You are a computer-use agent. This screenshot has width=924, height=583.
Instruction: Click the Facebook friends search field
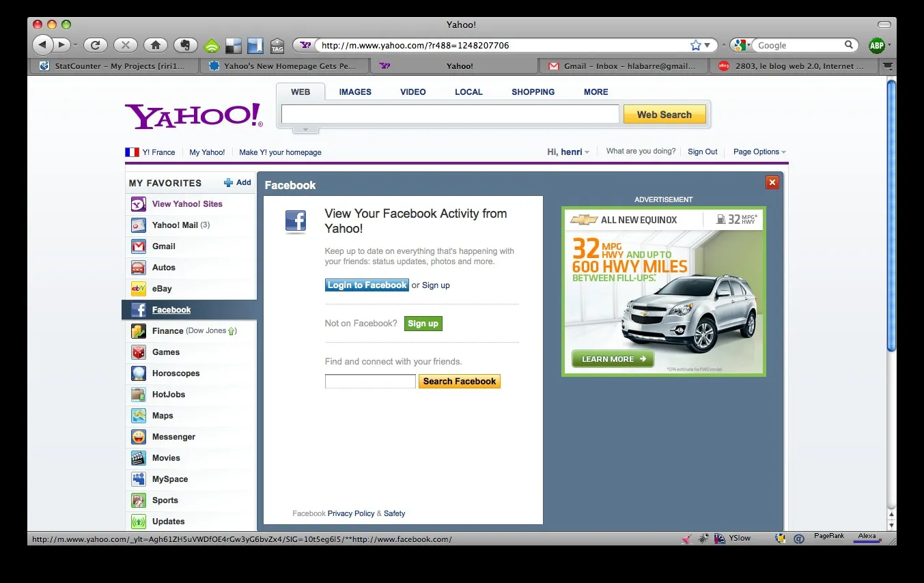[x=370, y=382]
